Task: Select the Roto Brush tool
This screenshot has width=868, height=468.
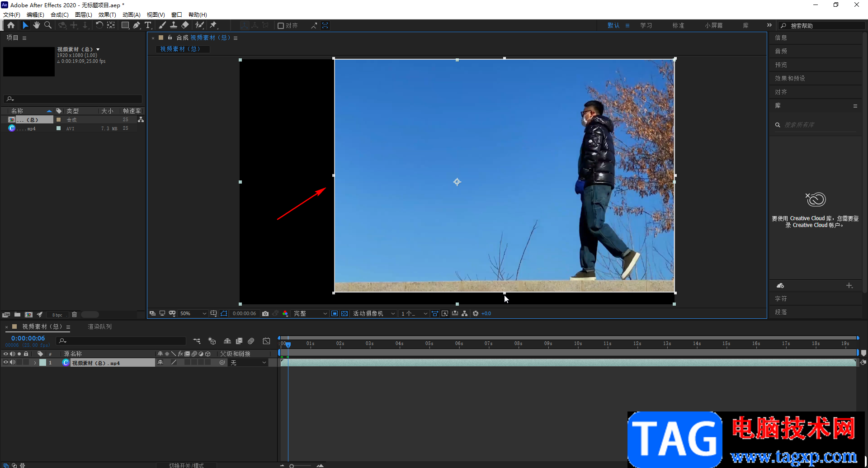Action: [199, 25]
